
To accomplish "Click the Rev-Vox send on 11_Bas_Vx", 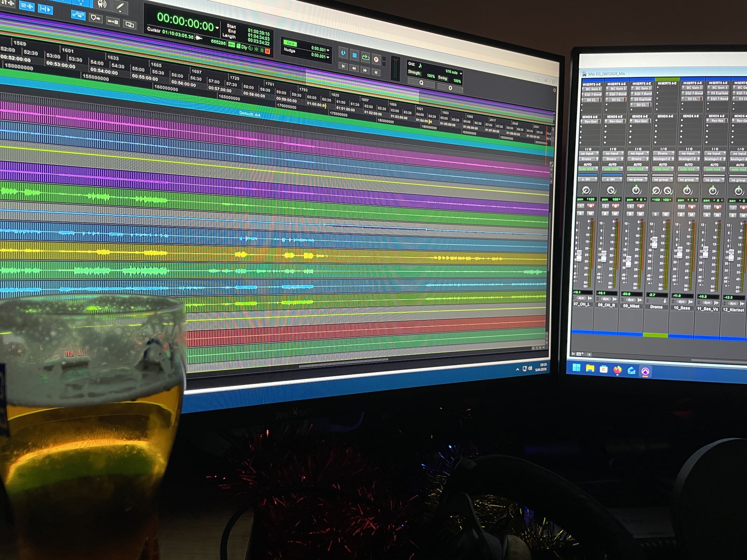I will coord(717,121).
